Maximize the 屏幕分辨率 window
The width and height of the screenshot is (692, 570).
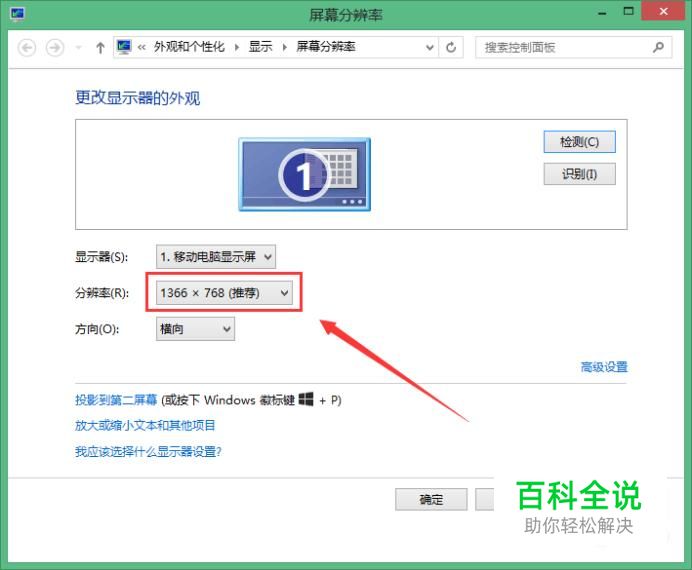coord(628,11)
